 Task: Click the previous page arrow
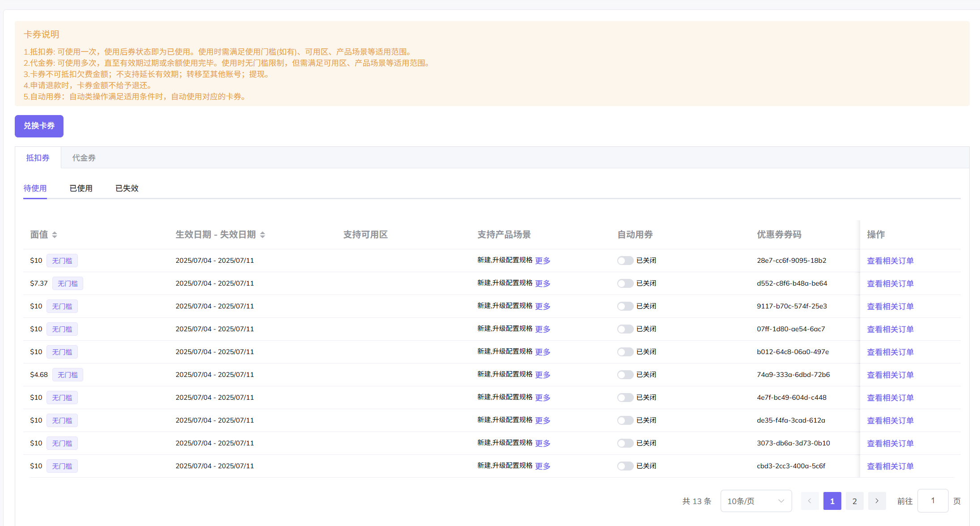pyautogui.click(x=810, y=501)
